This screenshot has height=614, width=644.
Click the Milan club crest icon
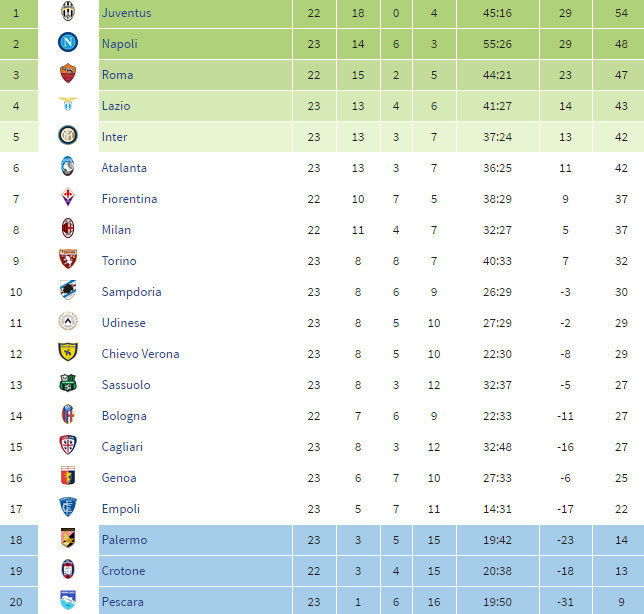coord(68,230)
